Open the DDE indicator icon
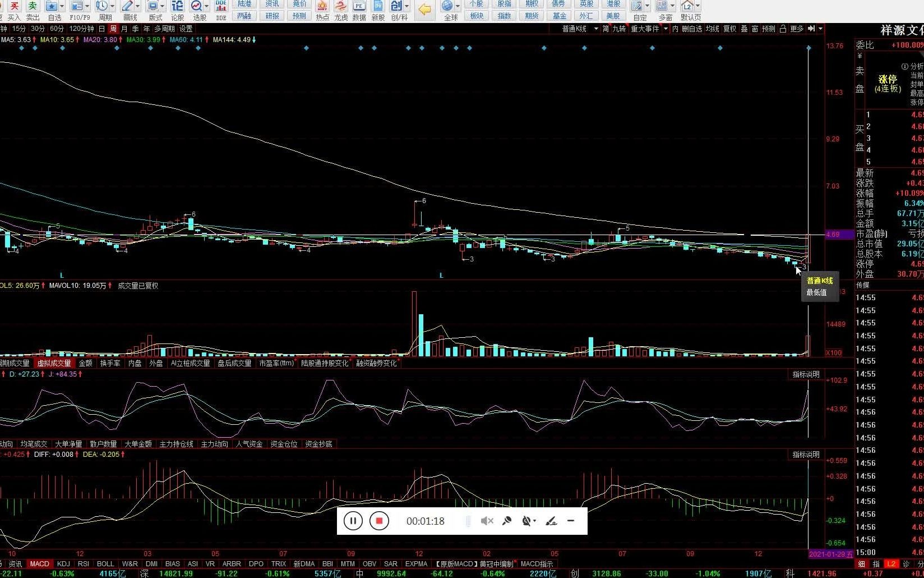This screenshot has height=578, width=924. (221, 6)
